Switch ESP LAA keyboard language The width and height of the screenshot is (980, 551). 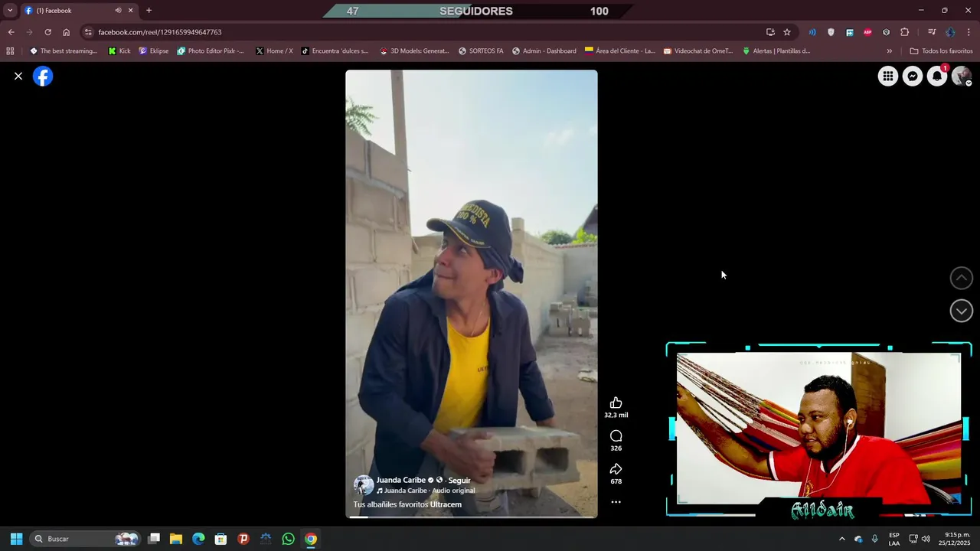894,539
